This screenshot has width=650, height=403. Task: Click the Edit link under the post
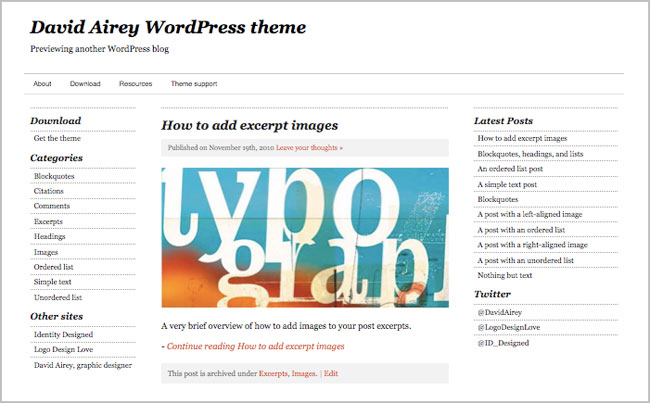click(x=331, y=374)
